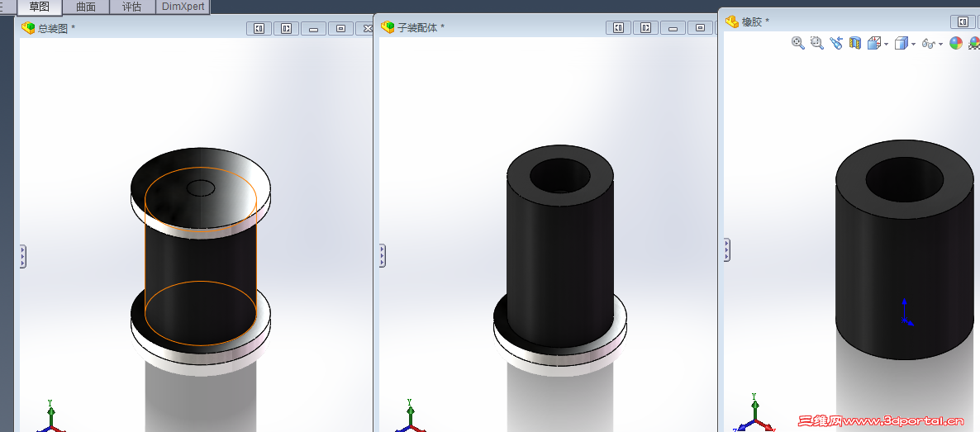This screenshot has height=432, width=980.
Task: Open the 评估 tab
Action: [x=131, y=7]
